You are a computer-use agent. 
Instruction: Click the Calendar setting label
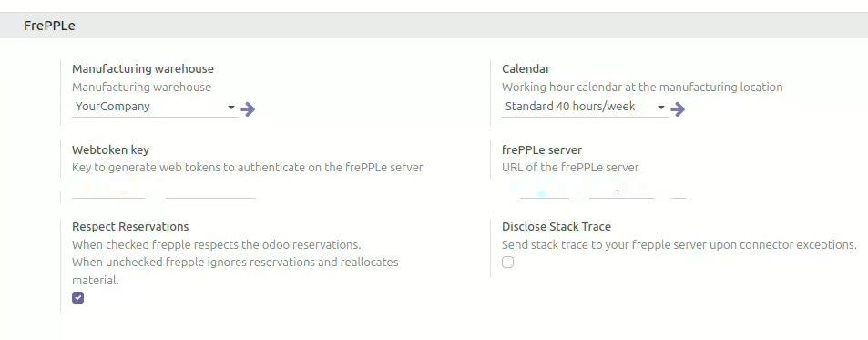point(526,69)
